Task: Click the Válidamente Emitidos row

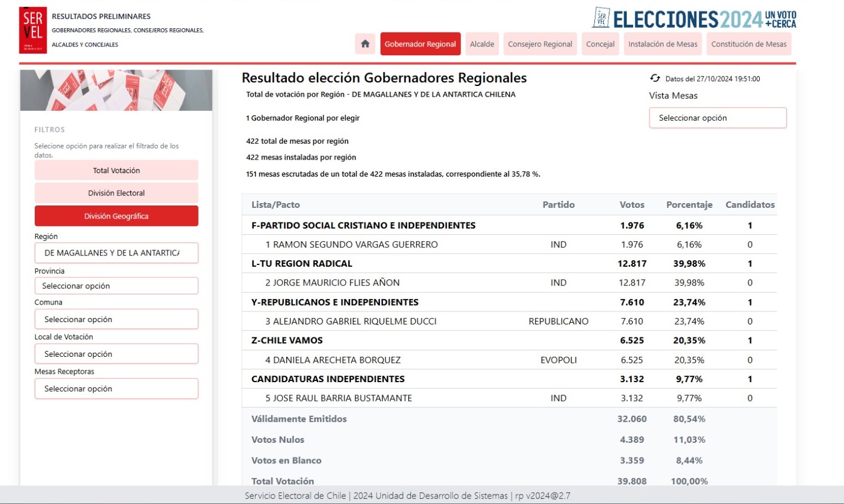Action: 509,419
